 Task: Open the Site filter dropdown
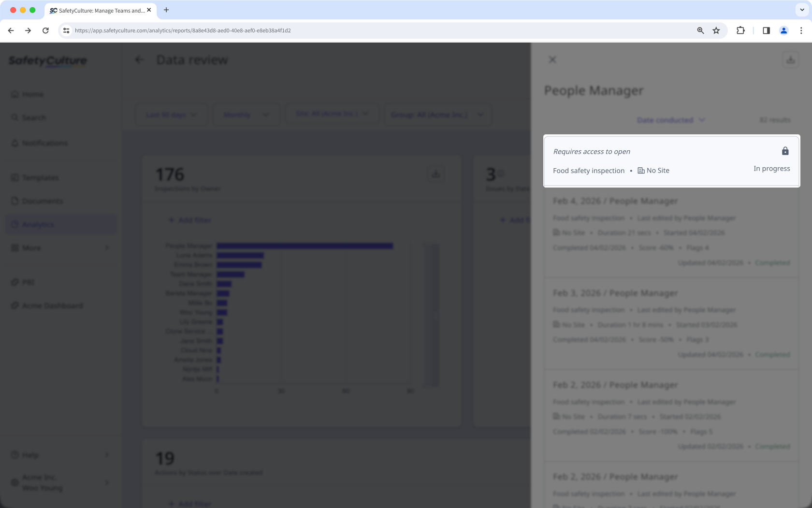pos(332,114)
